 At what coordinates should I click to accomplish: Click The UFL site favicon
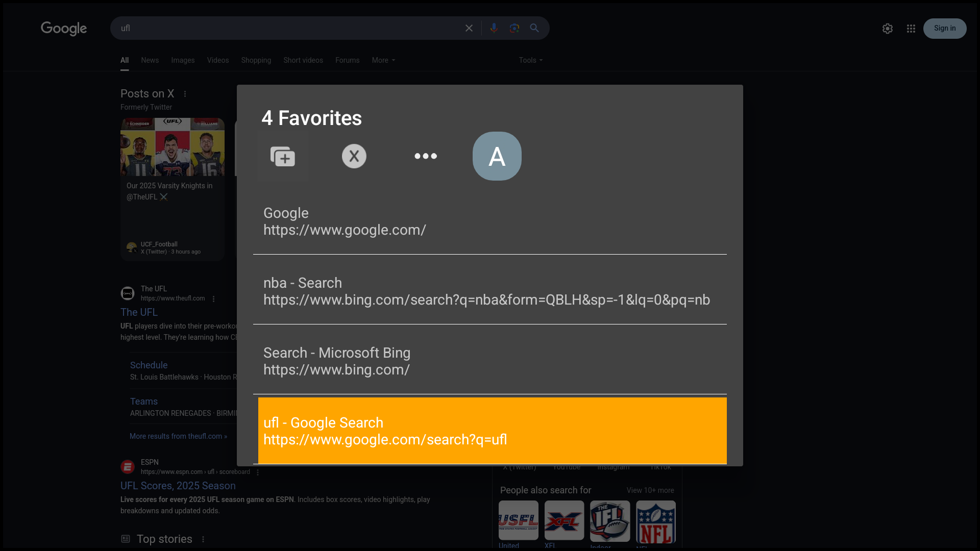click(x=128, y=293)
